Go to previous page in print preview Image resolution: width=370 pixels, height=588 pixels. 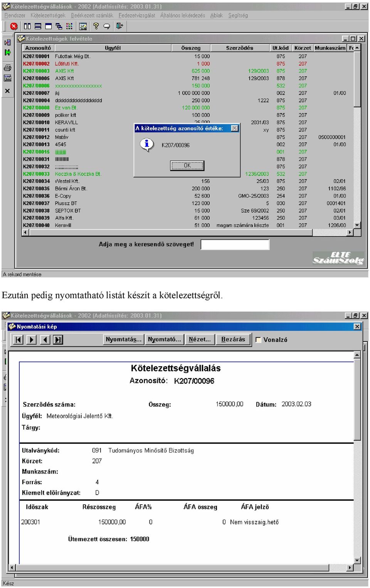(x=45, y=340)
